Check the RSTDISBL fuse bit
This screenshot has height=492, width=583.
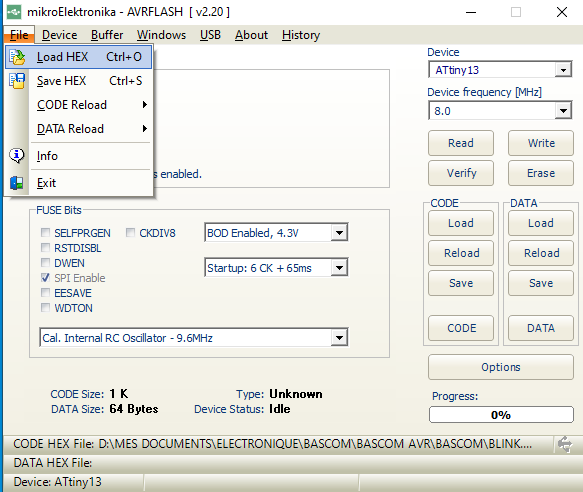tap(45, 248)
